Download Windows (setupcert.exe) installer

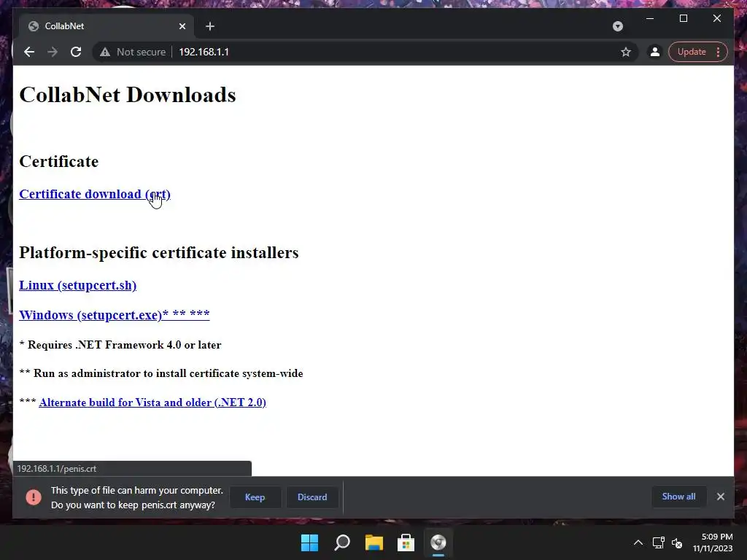[x=115, y=315]
